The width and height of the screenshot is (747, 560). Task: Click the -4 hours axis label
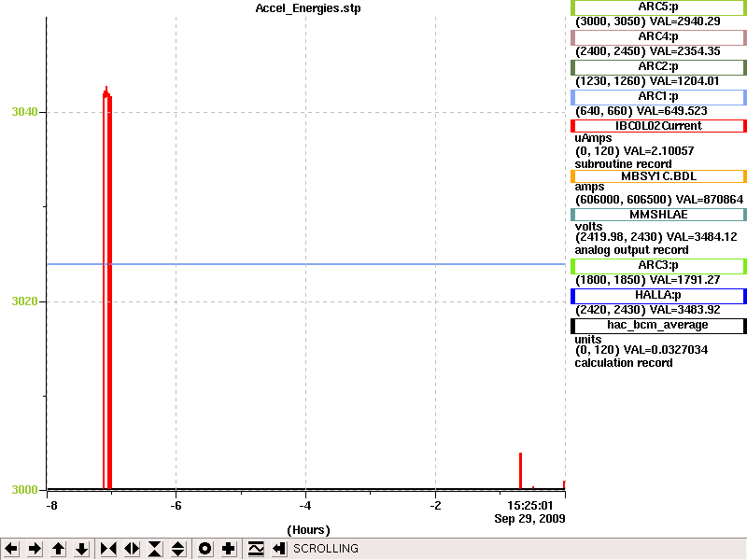tap(305, 506)
